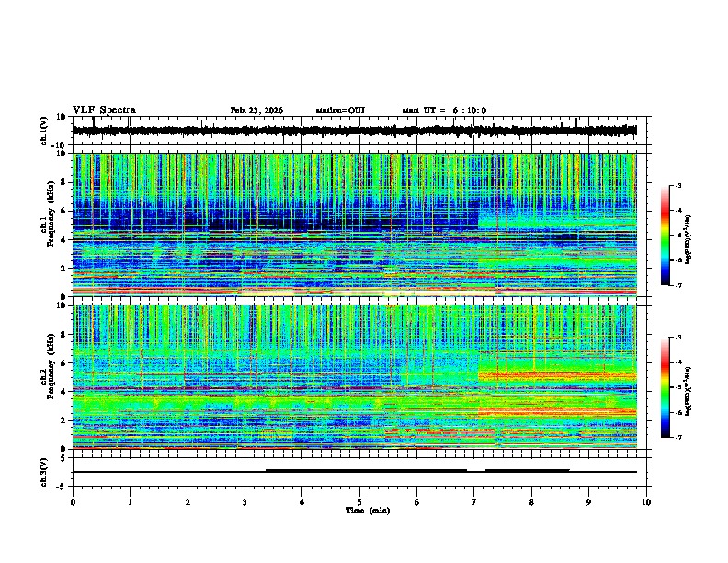
Task: Click the ch.2 colorbar log PSD label
Action: 688,392
